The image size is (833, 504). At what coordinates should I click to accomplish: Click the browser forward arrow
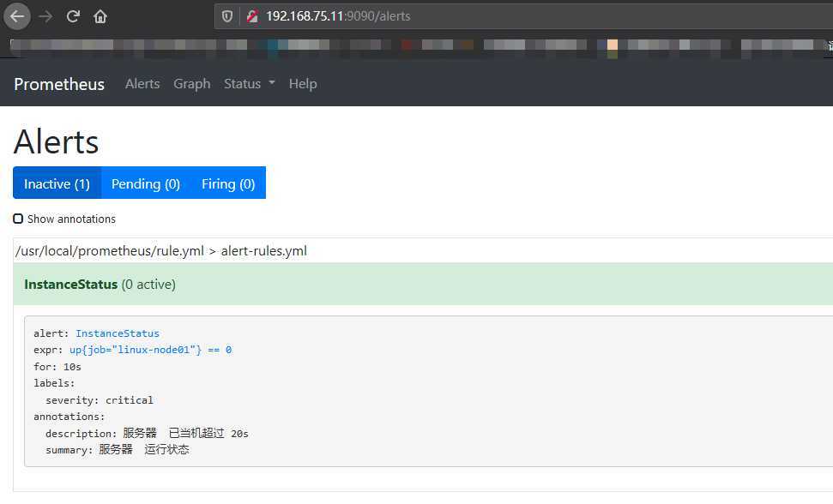click(45, 16)
